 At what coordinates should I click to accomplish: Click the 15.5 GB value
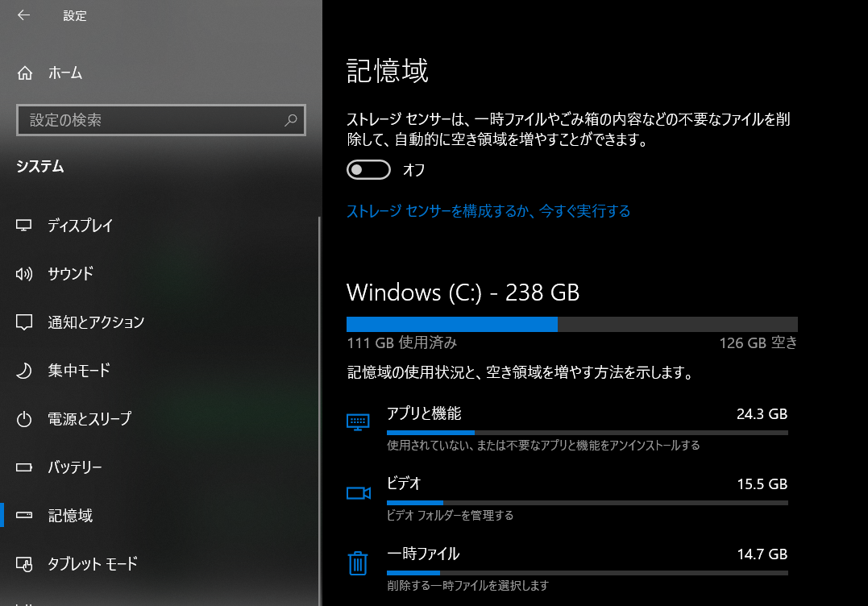click(x=762, y=484)
